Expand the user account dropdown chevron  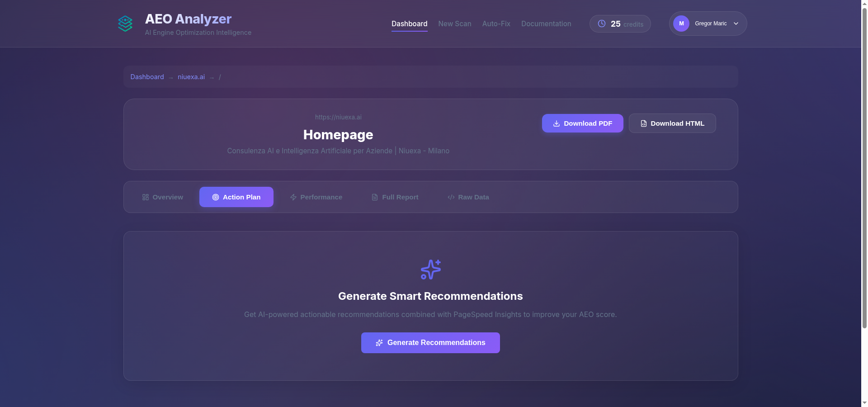click(x=736, y=24)
